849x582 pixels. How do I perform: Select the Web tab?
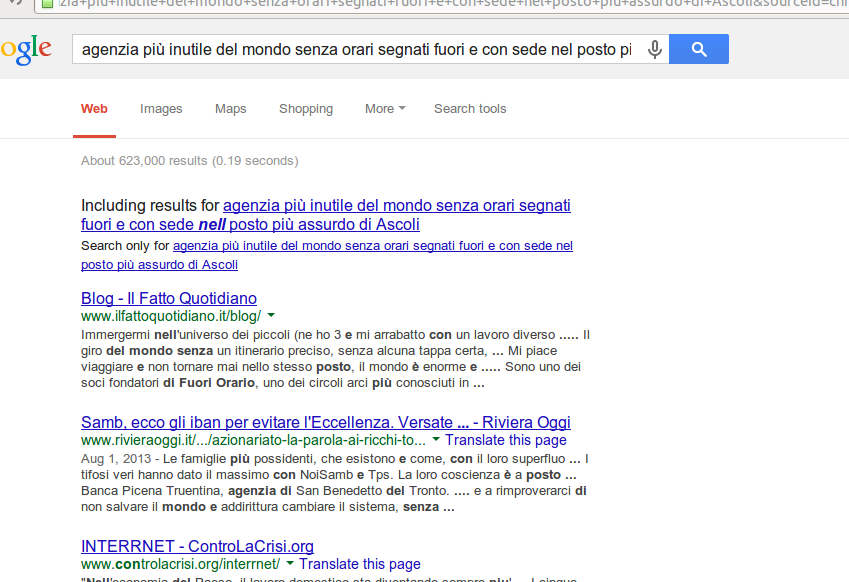pos(94,108)
